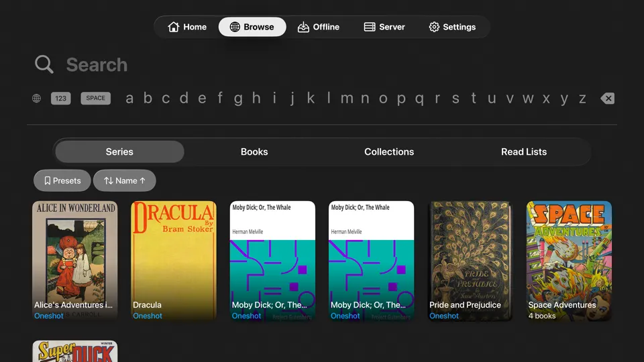Tap letter m on the keyboard
644x362 pixels.
click(x=347, y=99)
